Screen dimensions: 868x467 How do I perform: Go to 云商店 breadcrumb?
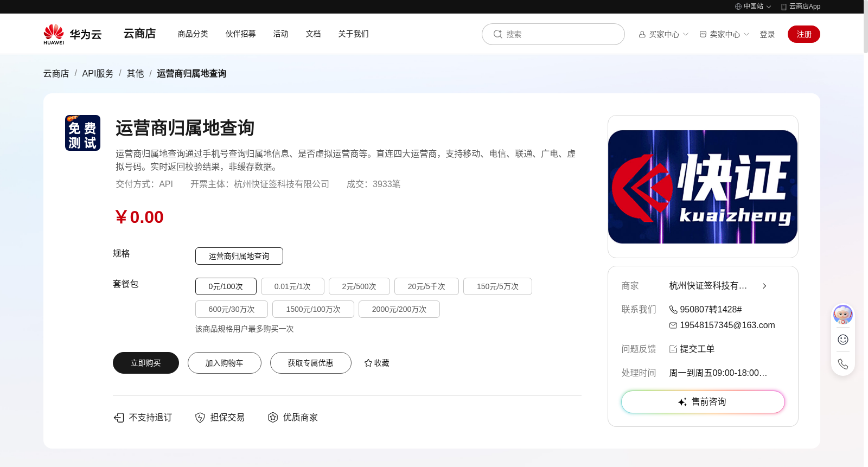pyautogui.click(x=56, y=73)
